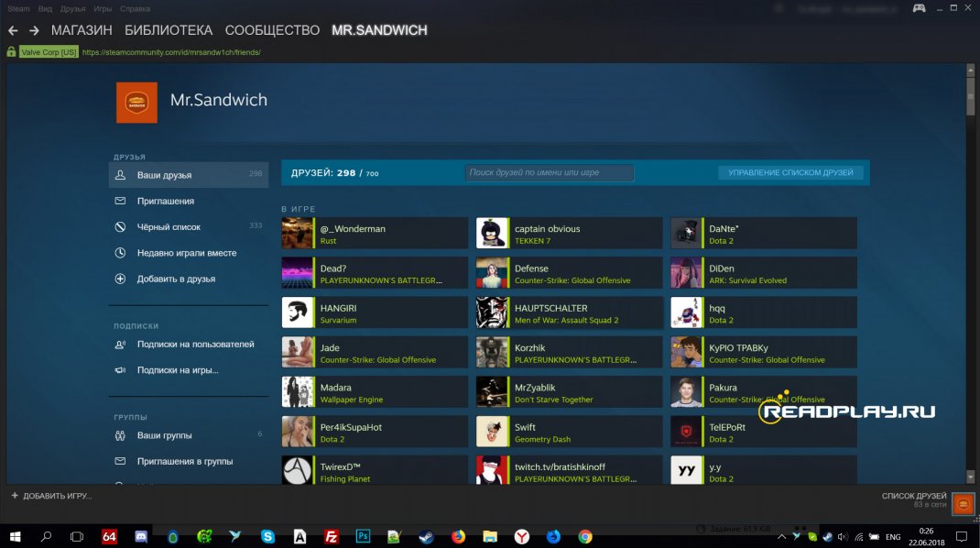980x548 pixels.
Task: Switch to the СООБЩЕСТВО tab
Action: click(x=273, y=30)
